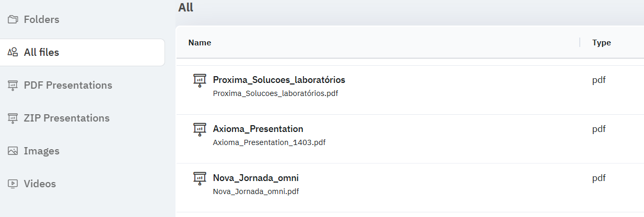
Task: Click the All files shapes icon
Action: (x=13, y=52)
